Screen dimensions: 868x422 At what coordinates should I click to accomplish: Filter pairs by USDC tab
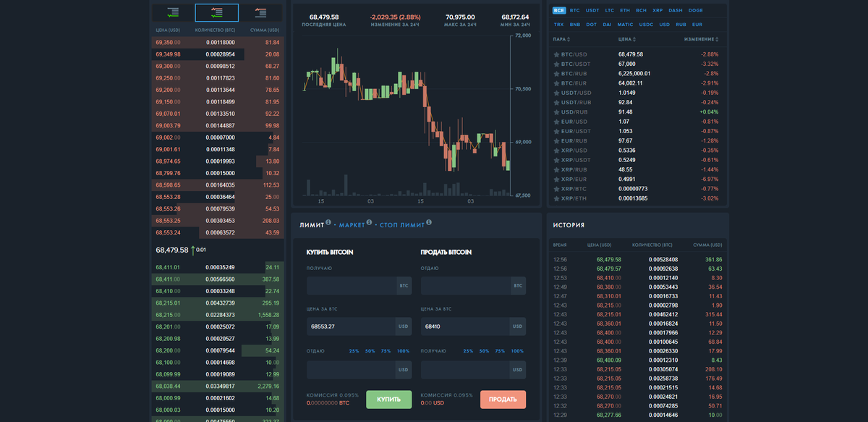646,25
